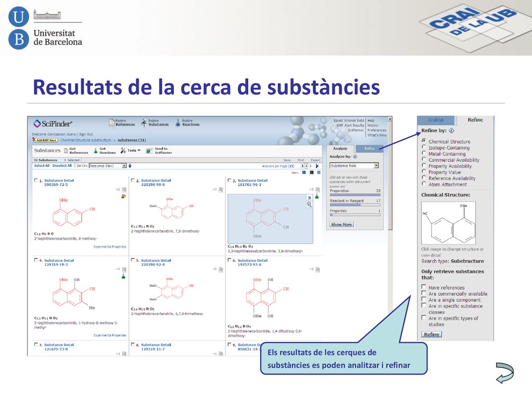532x399 pixels.
Task: Open Explore References icon
Action: pos(112,123)
